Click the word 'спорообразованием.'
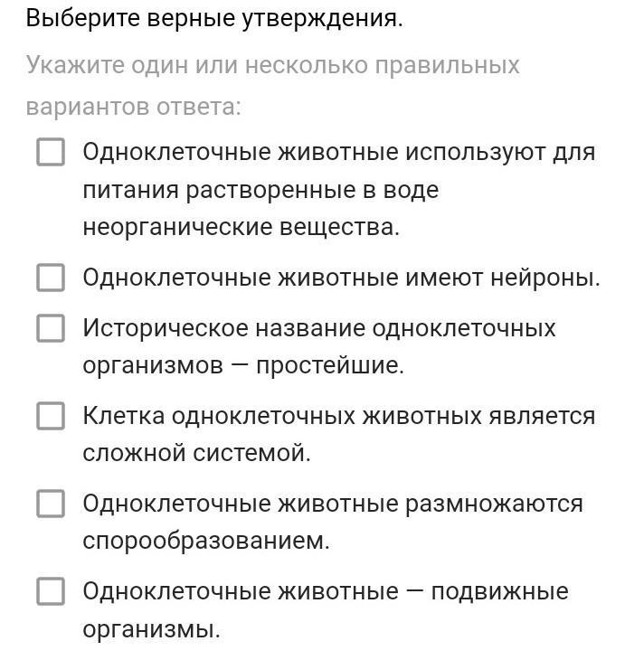 pos(206,541)
